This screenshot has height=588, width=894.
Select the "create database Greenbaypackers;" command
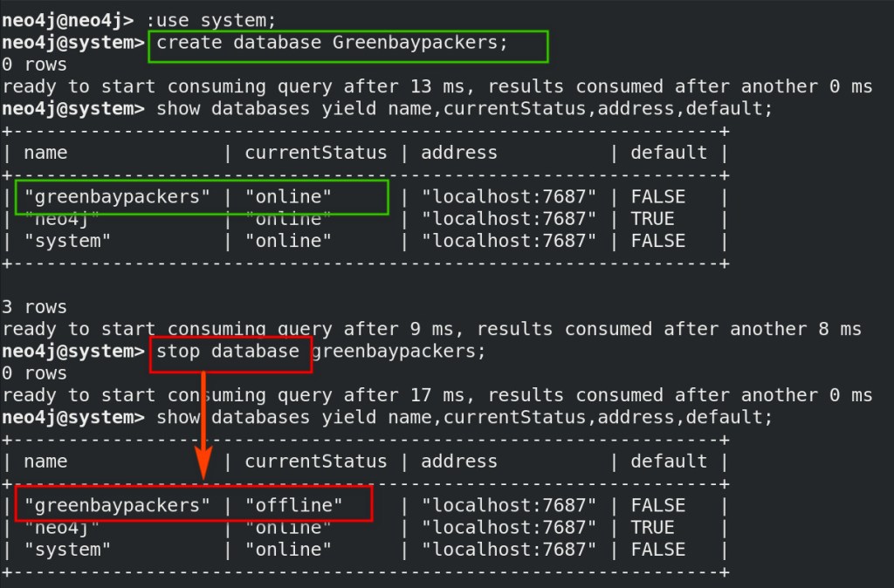[x=332, y=43]
